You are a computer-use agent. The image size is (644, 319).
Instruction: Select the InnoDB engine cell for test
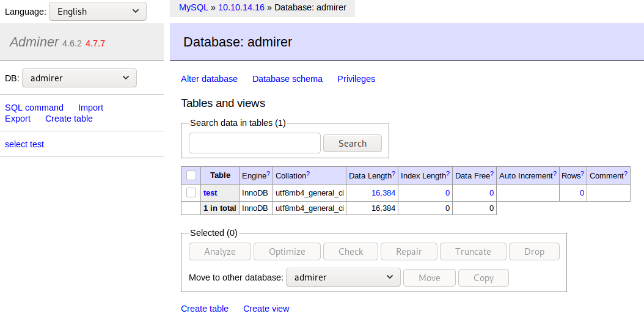256,193
